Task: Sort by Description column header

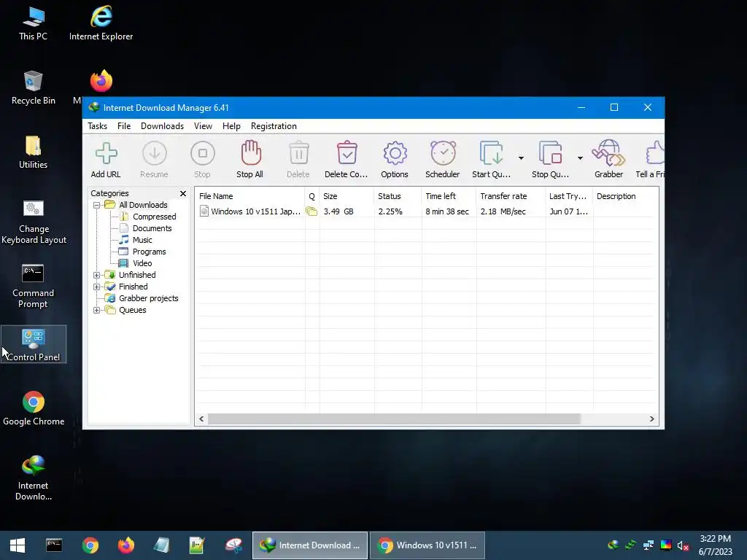Action: click(625, 196)
